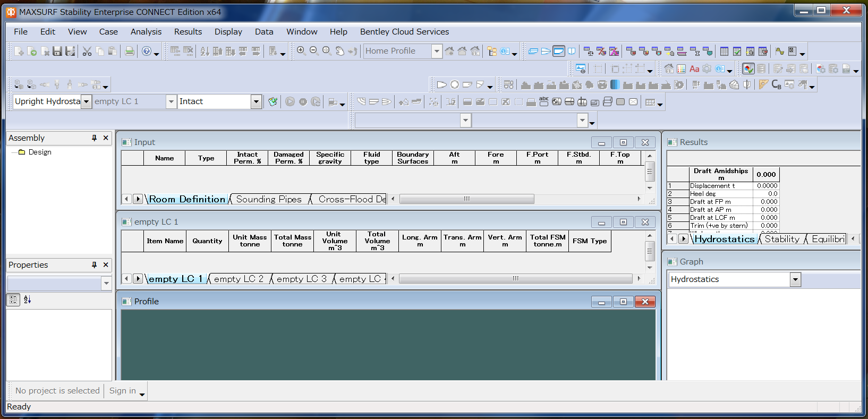Viewport: 868px width, 419px height.
Task: Click the Input window vertical scrollbar
Action: click(650, 172)
